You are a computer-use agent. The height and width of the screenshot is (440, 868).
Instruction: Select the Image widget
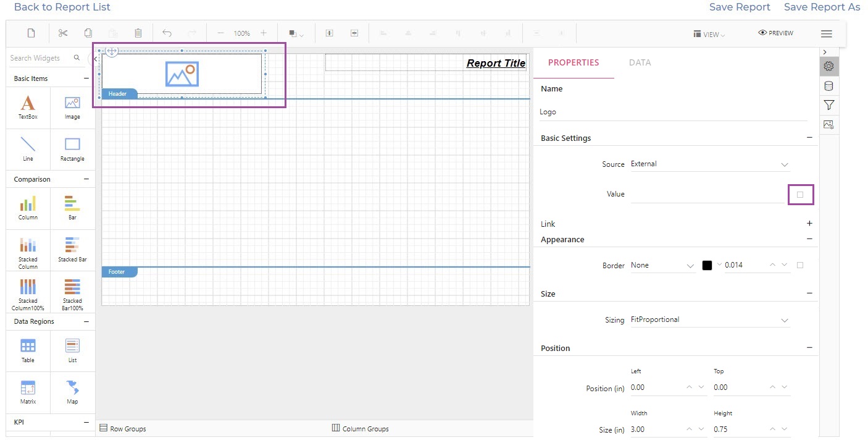(x=72, y=107)
